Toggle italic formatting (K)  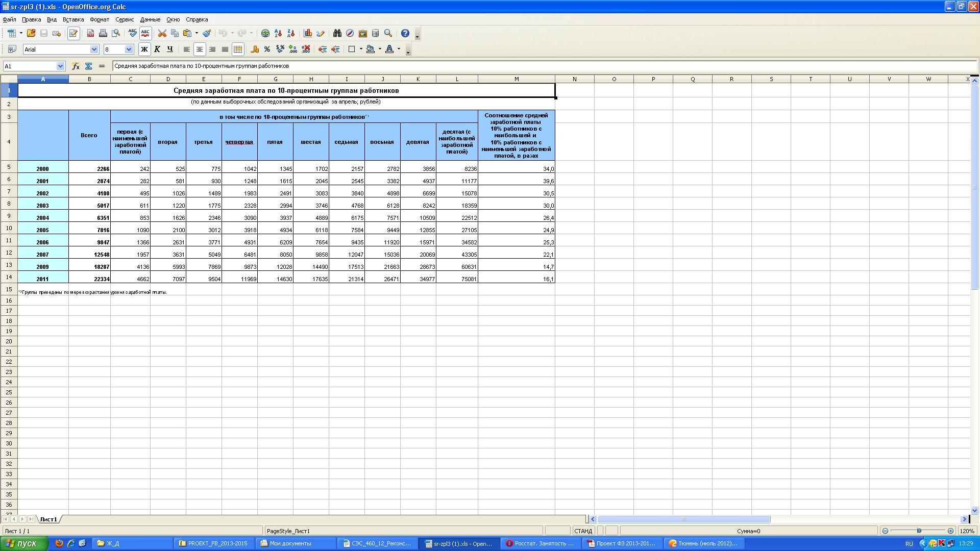pyautogui.click(x=157, y=49)
